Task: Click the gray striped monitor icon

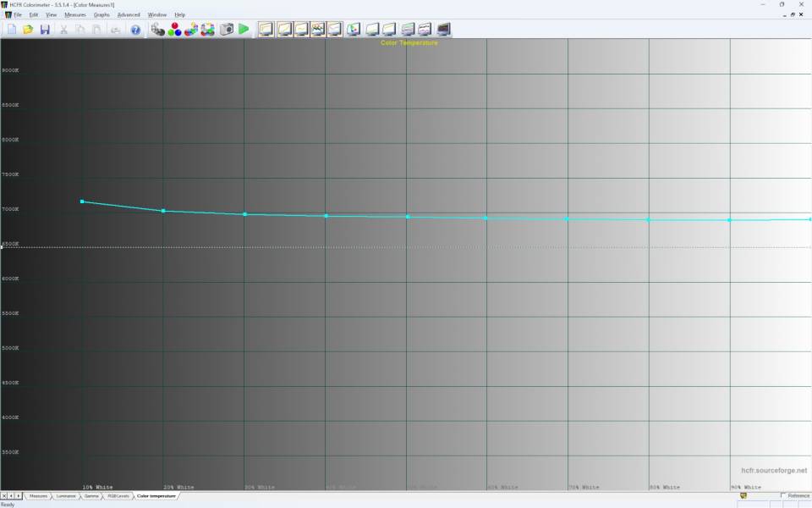Action: 408,29
